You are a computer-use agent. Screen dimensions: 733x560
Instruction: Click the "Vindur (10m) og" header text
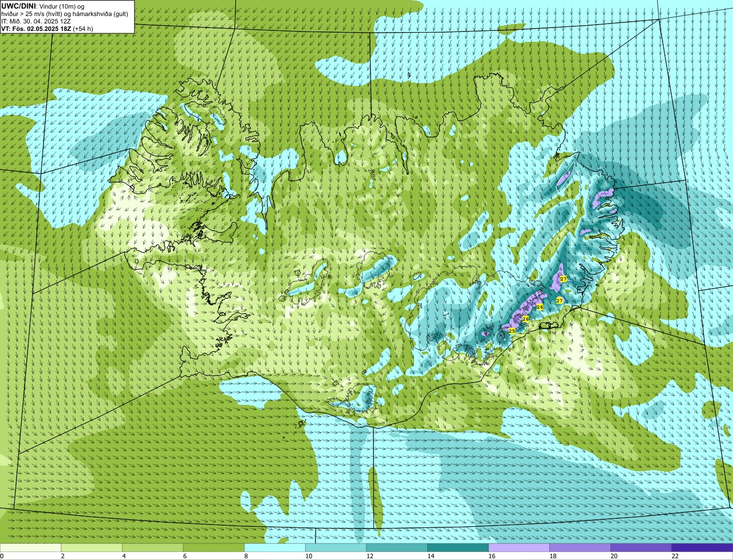tap(61, 6)
